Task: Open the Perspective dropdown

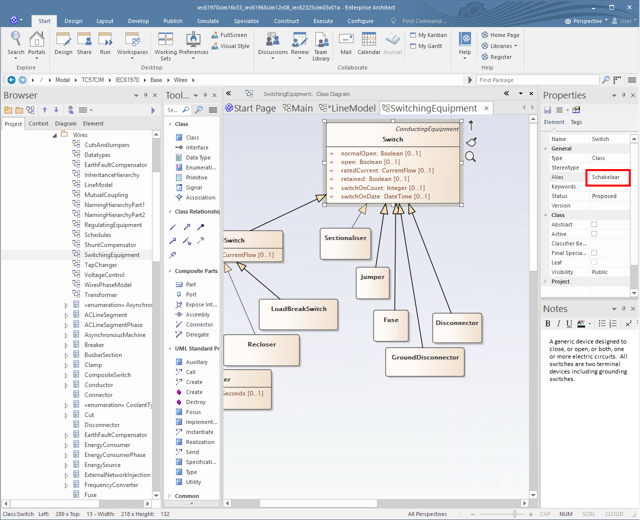Action: click(586, 21)
